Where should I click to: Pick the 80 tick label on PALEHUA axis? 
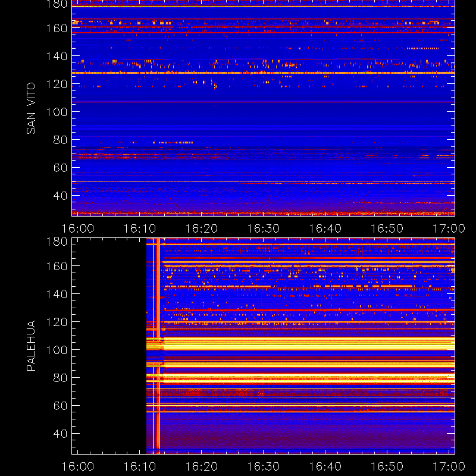(61, 378)
